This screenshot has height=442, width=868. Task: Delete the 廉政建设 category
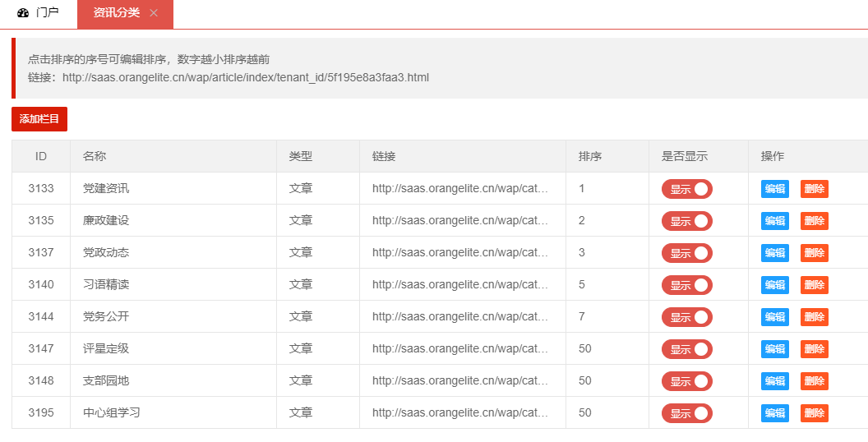point(814,221)
